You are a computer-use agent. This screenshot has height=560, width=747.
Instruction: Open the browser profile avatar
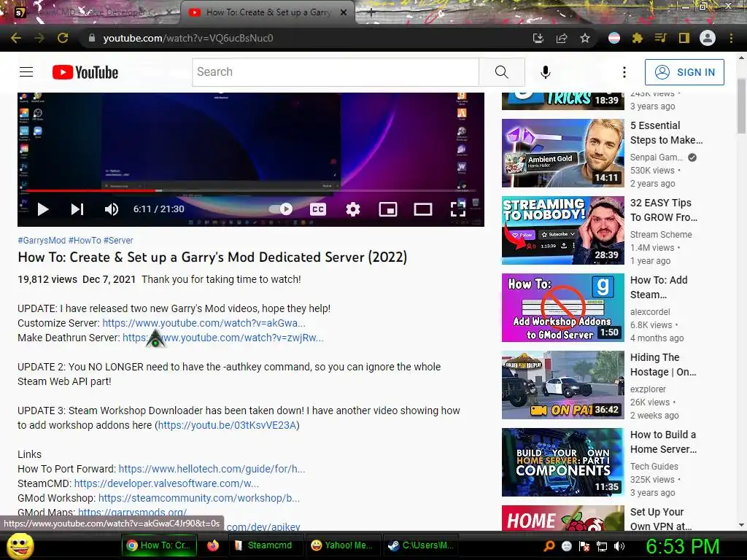click(708, 38)
